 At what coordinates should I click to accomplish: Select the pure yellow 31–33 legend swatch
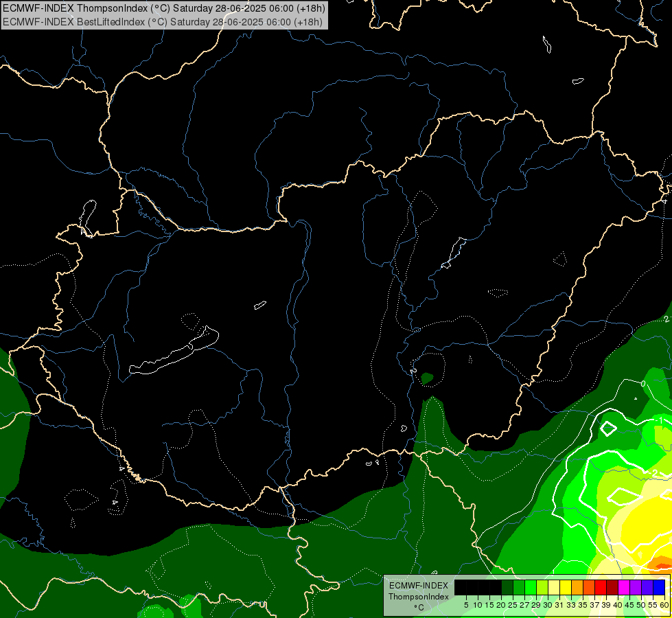tap(566, 588)
